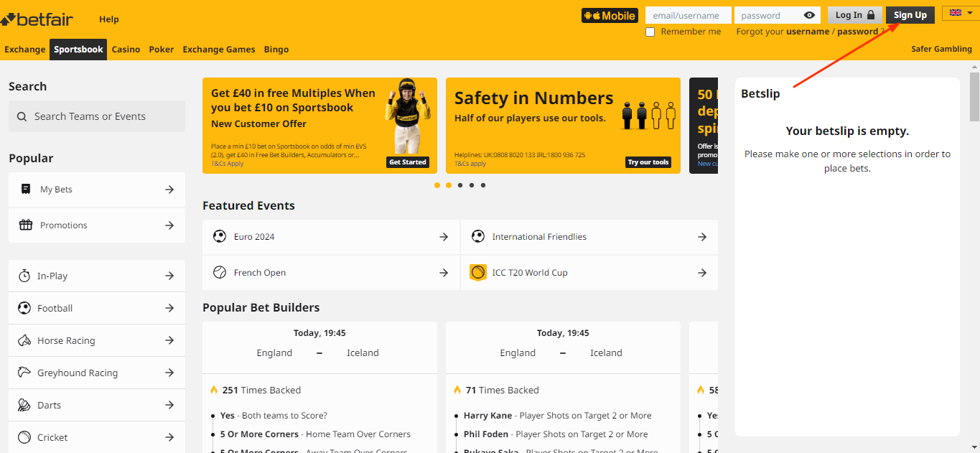This screenshot has width=980, height=453.
Task: Click the Greyhound Racing dog icon
Action: [x=24, y=373]
